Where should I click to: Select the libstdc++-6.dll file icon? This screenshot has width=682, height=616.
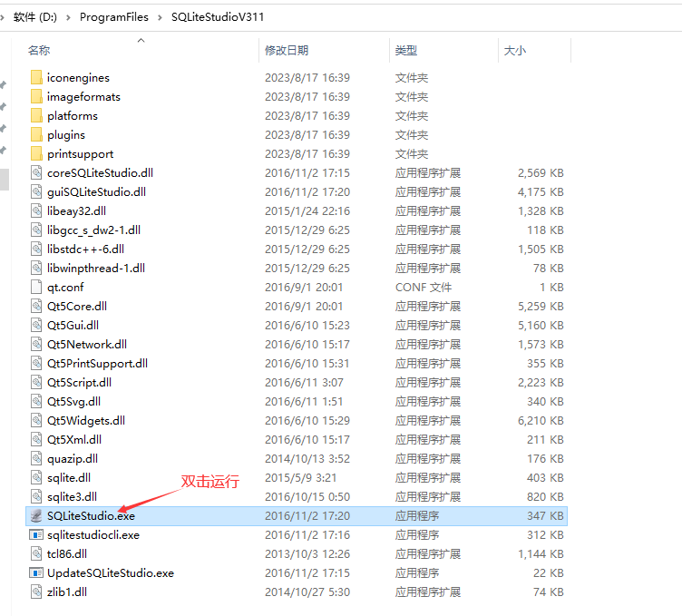tap(36, 249)
